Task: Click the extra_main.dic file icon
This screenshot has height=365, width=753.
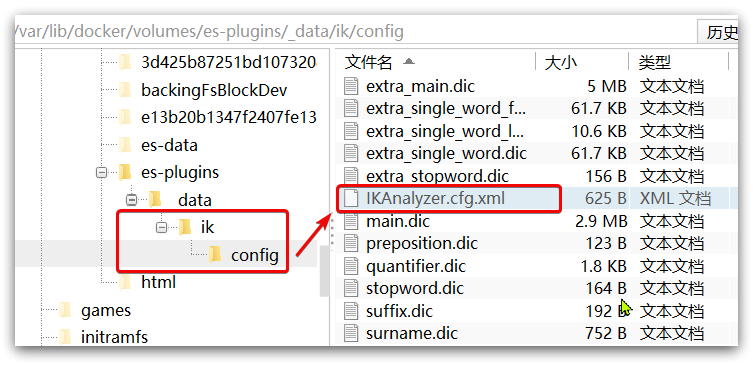Action: pos(352,86)
